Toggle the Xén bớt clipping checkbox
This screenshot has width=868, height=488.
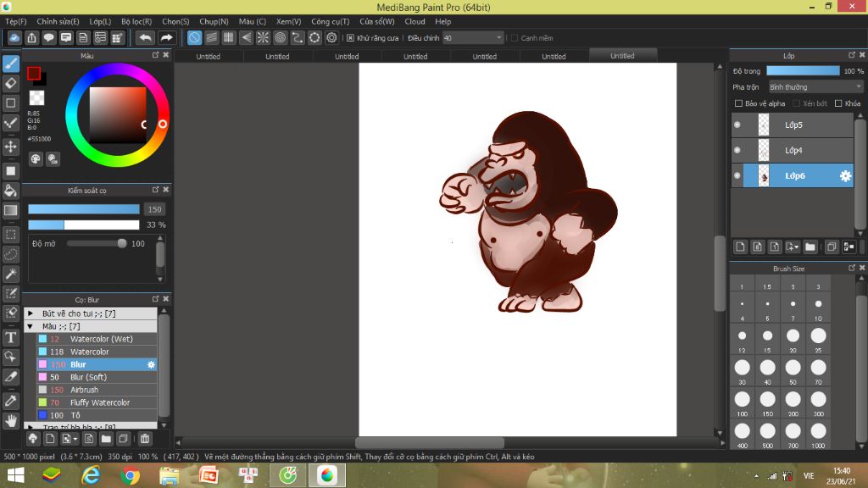[x=797, y=103]
